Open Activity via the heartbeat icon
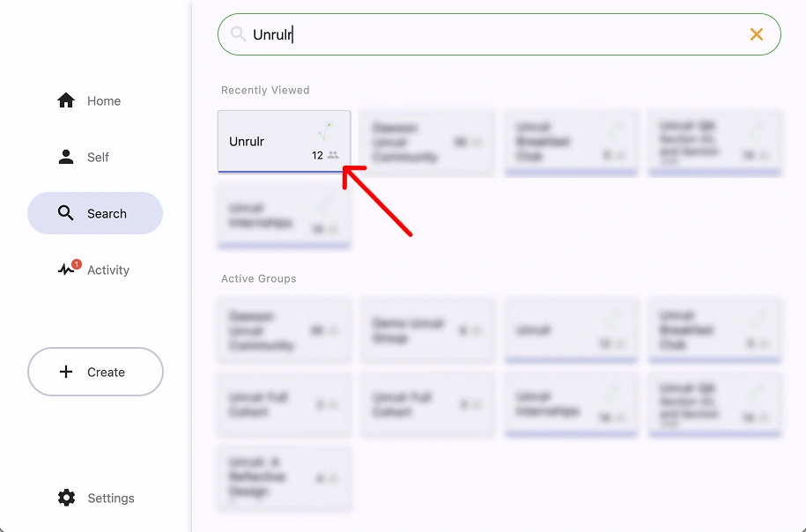Image resolution: width=806 pixels, height=532 pixels. point(66,270)
